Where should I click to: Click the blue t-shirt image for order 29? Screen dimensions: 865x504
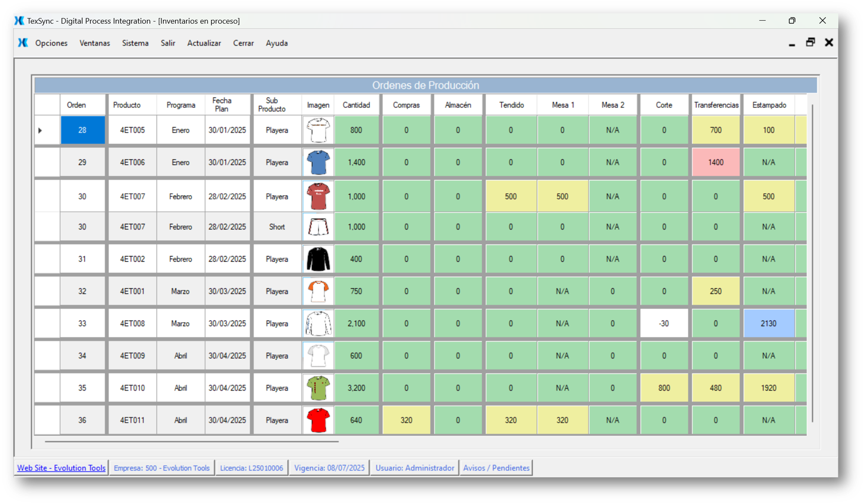318,162
